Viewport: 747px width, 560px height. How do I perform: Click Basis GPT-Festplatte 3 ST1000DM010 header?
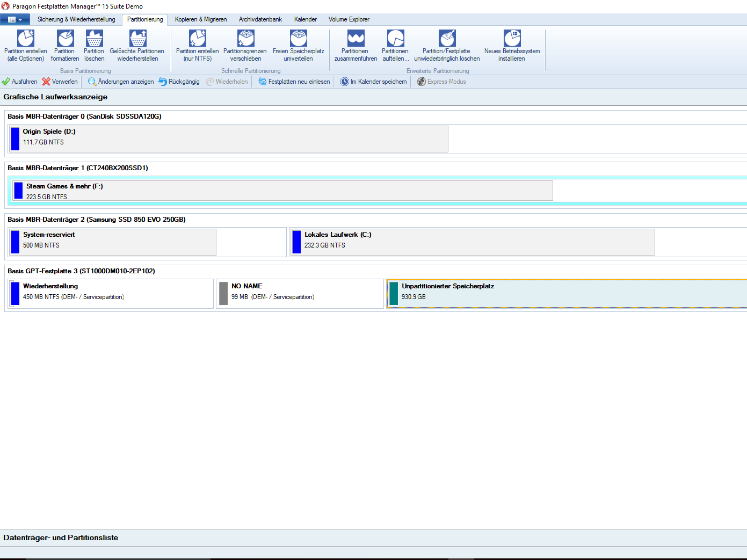coord(81,271)
